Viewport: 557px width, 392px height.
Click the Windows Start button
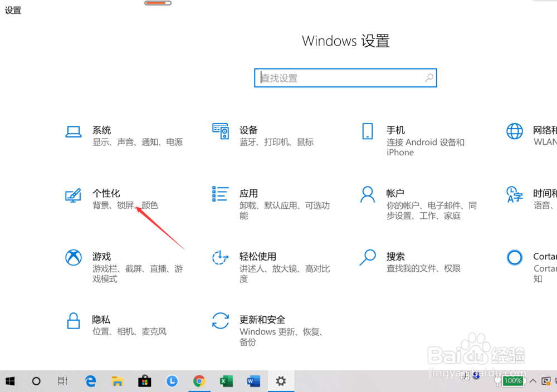10,381
